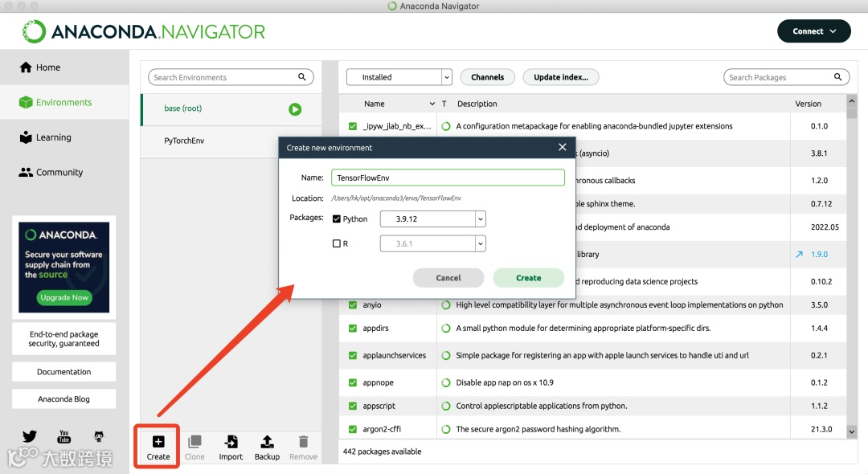Click the Description column header
868x474 pixels.
pyautogui.click(x=477, y=104)
